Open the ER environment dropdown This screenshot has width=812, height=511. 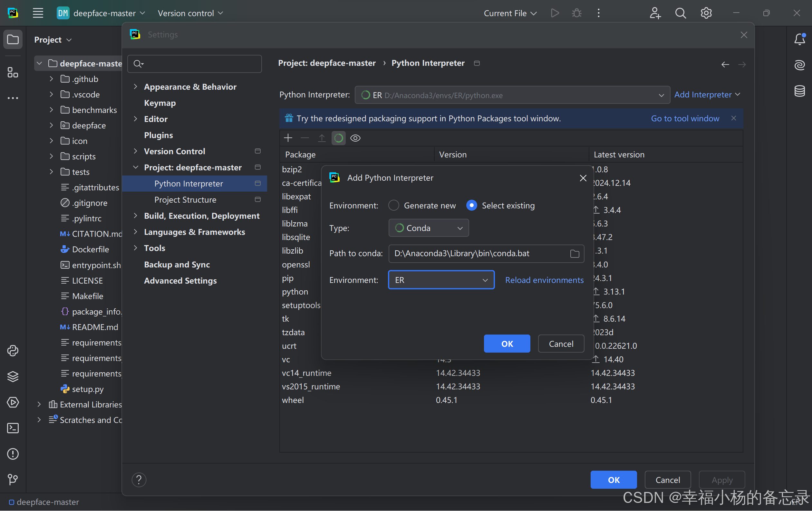[441, 280]
